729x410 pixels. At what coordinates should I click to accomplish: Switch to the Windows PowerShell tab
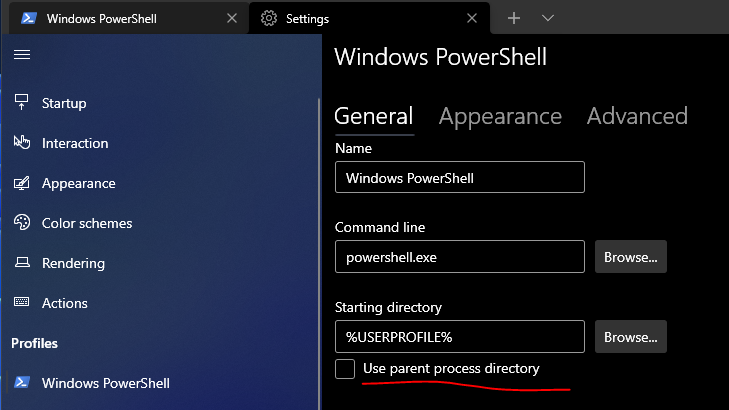[x=129, y=18]
